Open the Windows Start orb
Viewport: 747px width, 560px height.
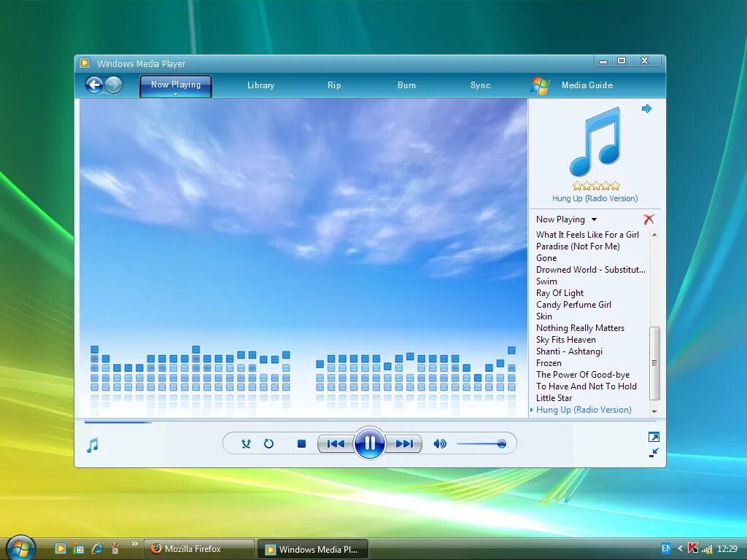click(21, 548)
